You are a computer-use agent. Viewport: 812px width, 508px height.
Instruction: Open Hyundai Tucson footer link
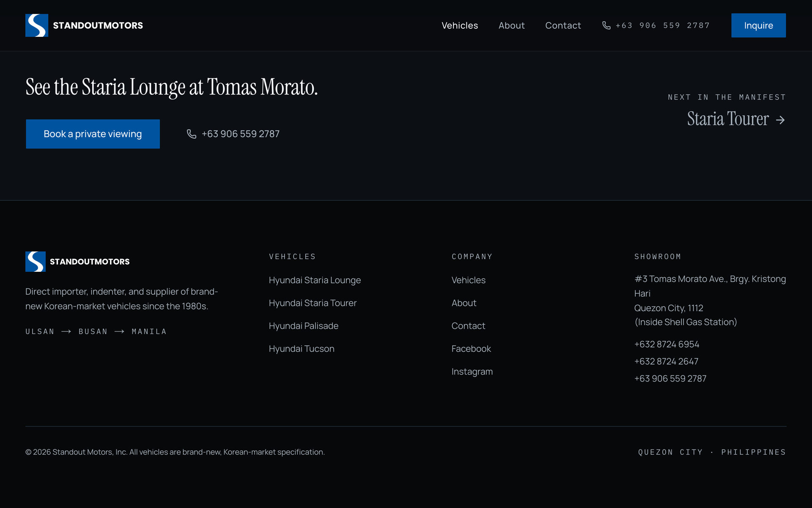302,349
